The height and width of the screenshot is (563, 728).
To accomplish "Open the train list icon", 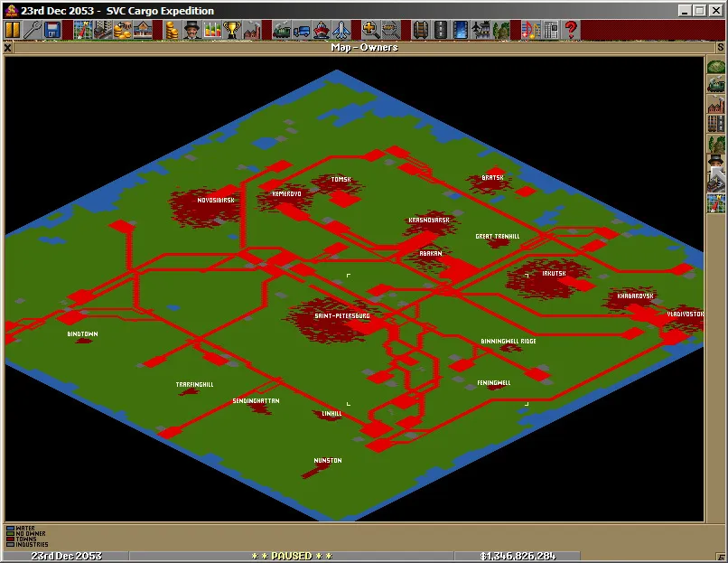I will (x=281, y=30).
